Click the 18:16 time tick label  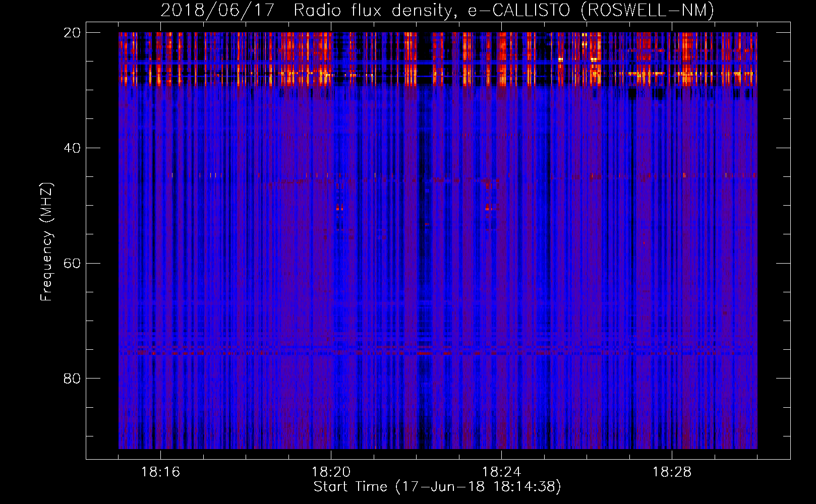point(160,472)
